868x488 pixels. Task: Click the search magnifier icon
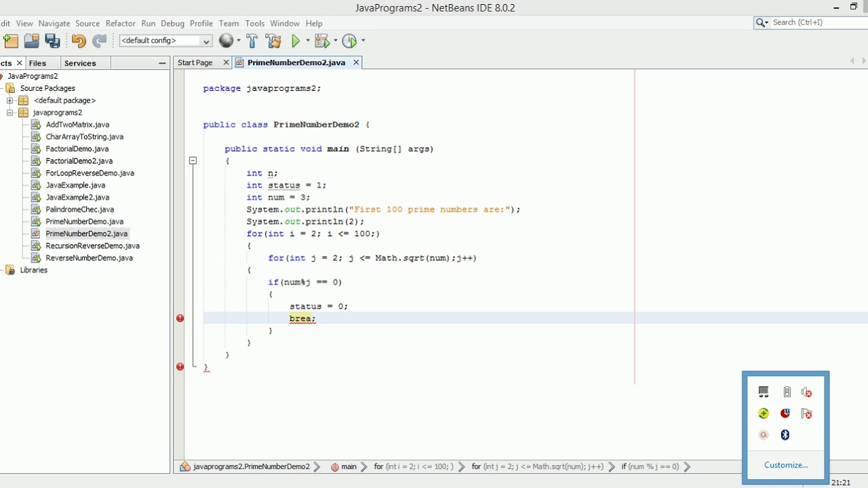[x=760, y=22]
